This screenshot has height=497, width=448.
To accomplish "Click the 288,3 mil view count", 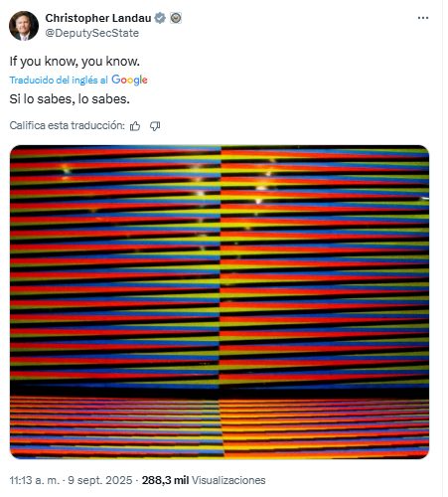I will coord(165,480).
